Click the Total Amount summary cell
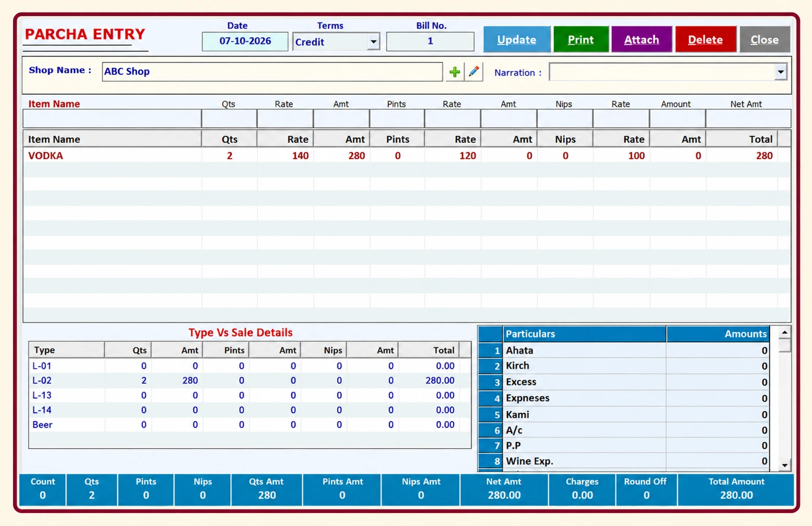This screenshot has height=526, width=812. click(736, 489)
